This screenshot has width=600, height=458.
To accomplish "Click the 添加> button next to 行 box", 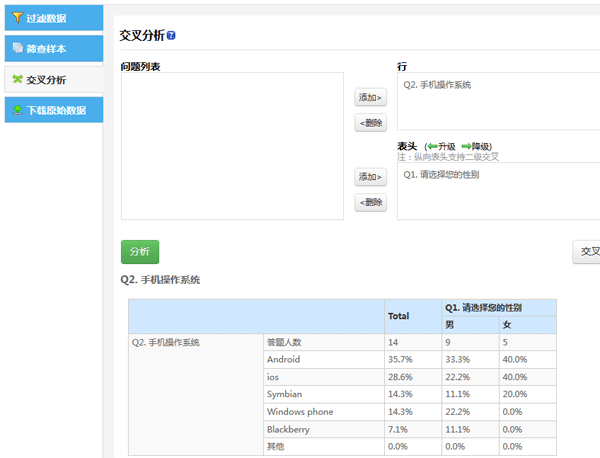I will 370,98.
